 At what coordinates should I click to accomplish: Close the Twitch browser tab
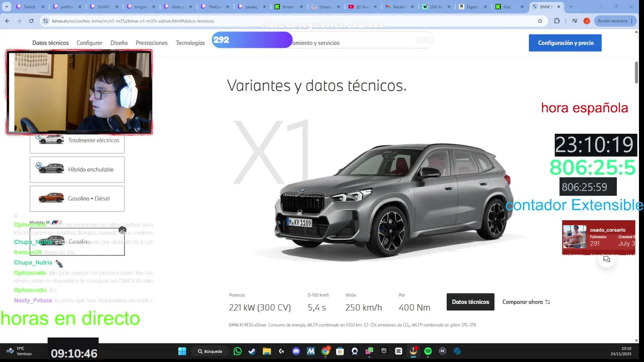pos(43,7)
